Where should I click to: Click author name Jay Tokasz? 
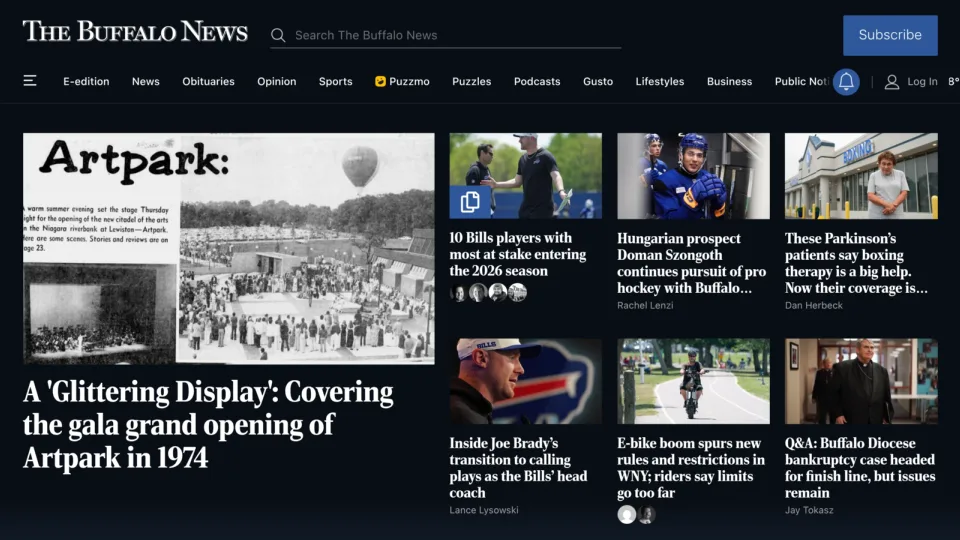click(x=809, y=510)
